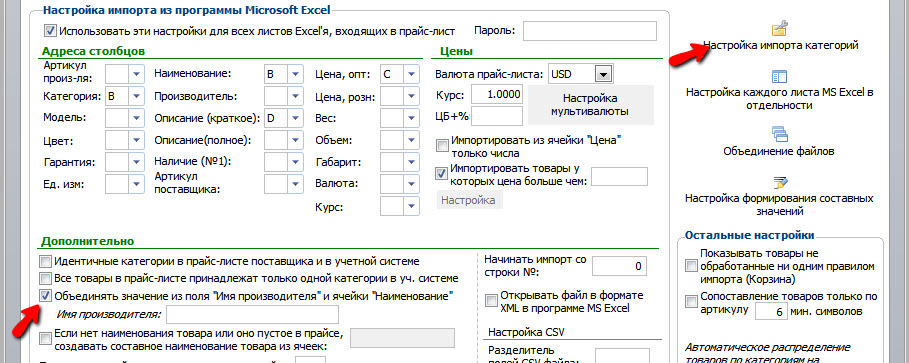Open the Цена, розн column dropdown
This screenshot has width=909, height=363.
click(411, 96)
